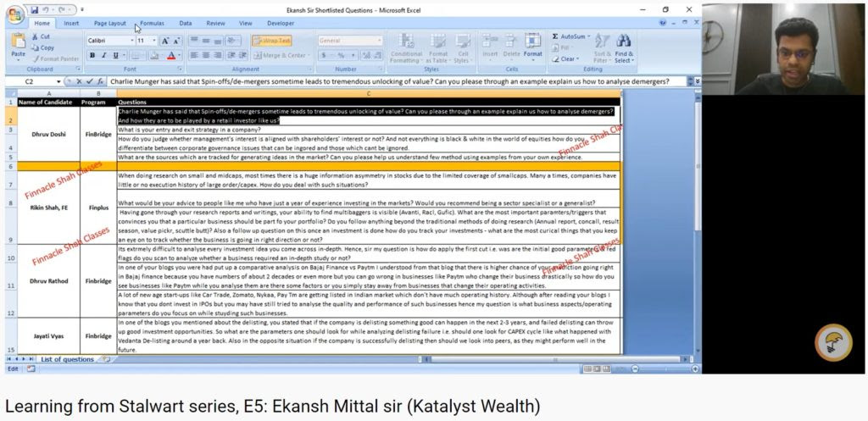This screenshot has width=868, height=421.
Task: Open the Formulas ribbon tab
Action: pyautogui.click(x=152, y=23)
